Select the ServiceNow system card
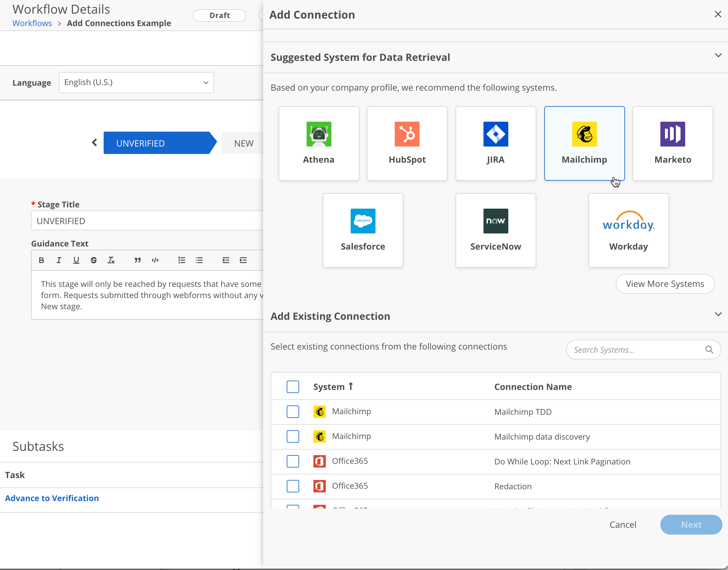This screenshot has height=570, width=728. [x=496, y=230]
